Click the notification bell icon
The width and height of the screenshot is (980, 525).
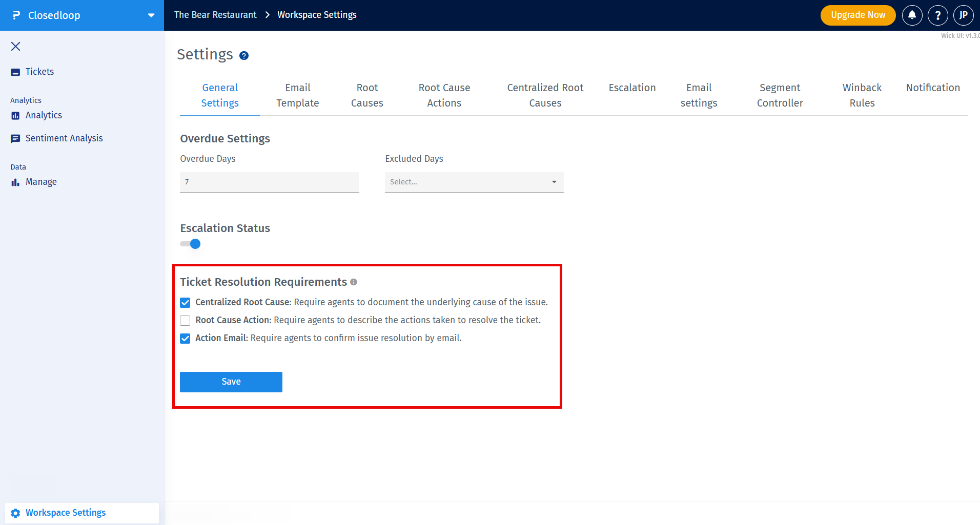(x=912, y=15)
